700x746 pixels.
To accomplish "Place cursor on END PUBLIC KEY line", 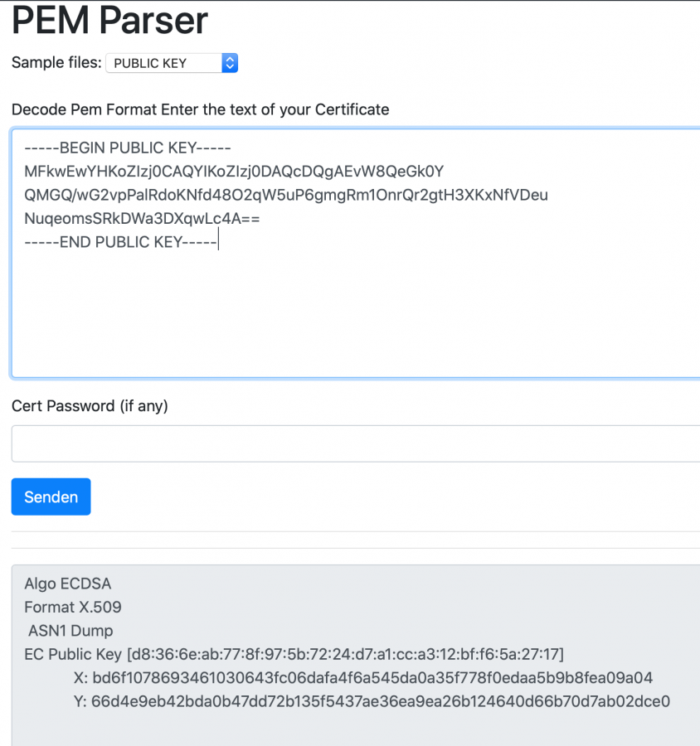I will tap(121, 242).
